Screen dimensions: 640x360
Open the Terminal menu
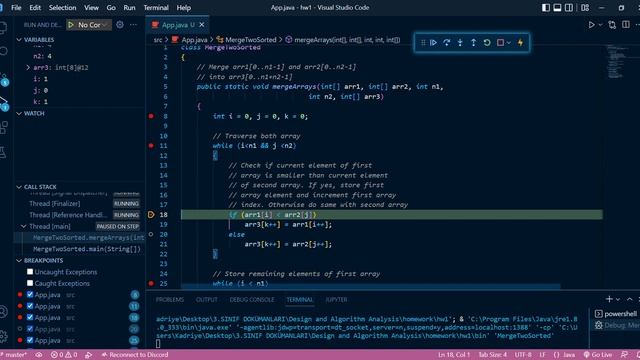(156, 7)
